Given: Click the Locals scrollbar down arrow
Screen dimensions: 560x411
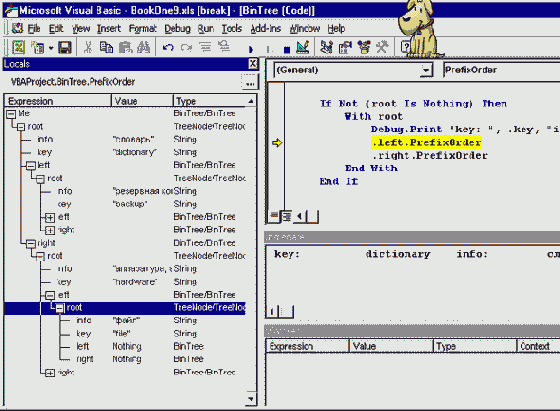Looking at the screenshot, I should tap(251, 399).
